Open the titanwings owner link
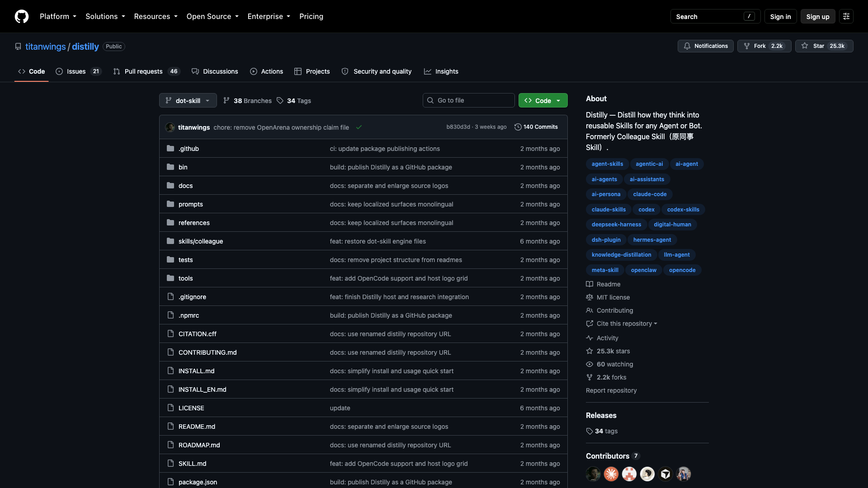This screenshot has width=868, height=488. tap(46, 47)
